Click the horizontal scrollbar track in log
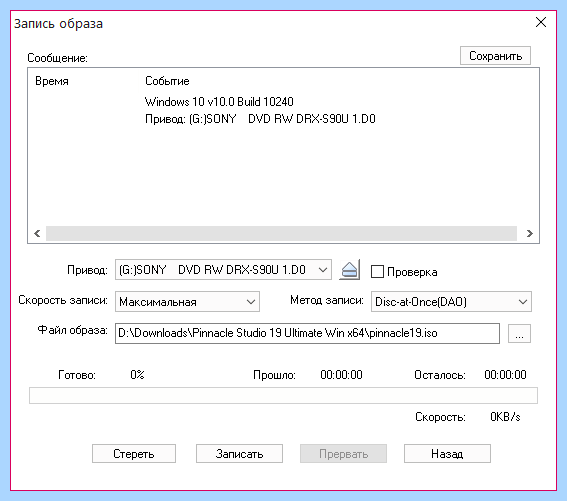This screenshot has width=567, height=501. coord(281,233)
